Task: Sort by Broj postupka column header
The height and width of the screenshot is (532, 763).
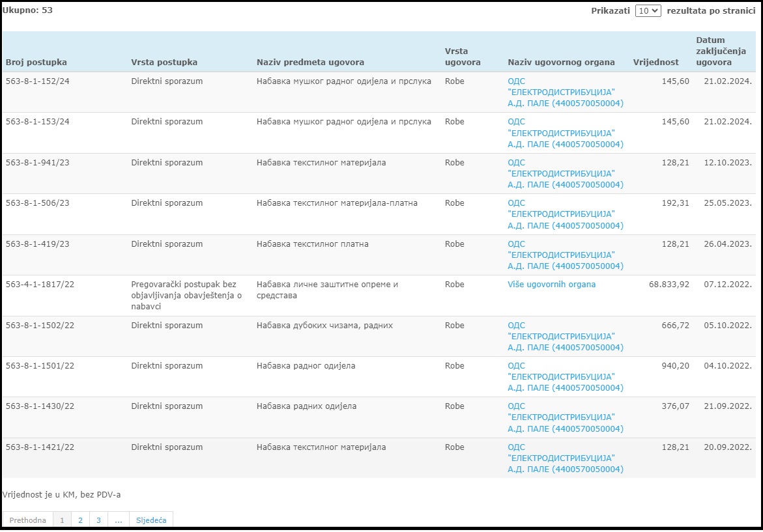Action: (x=36, y=63)
